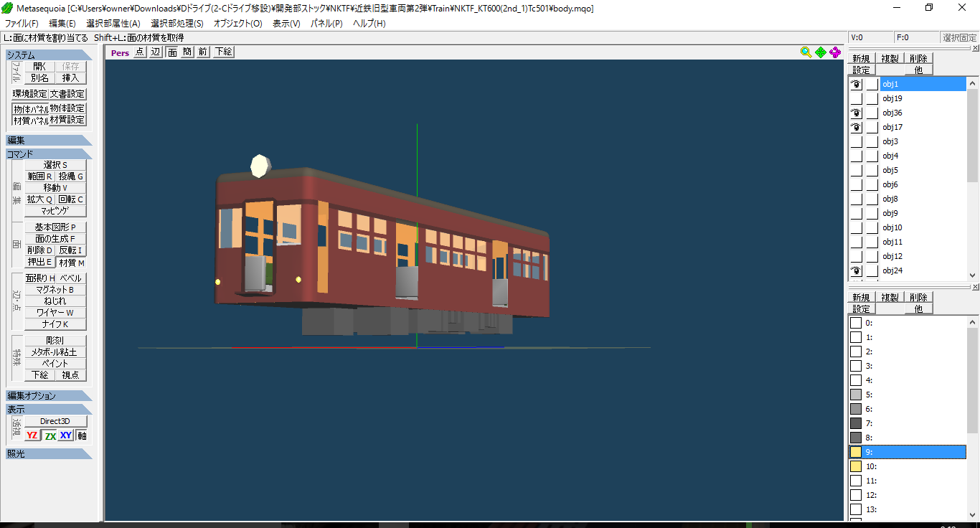Viewport: 980px width, 528px height.
Task: Click the yellow magnifier zoom view icon
Action: (806, 52)
